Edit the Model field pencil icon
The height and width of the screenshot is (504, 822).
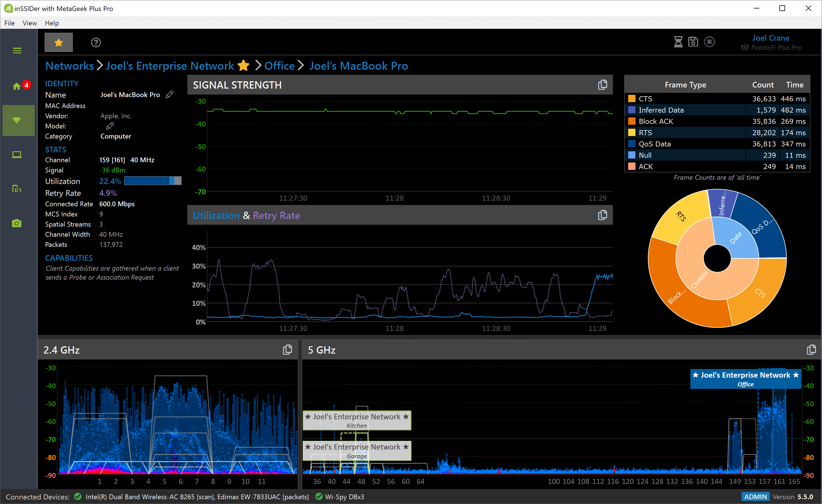[x=110, y=126]
